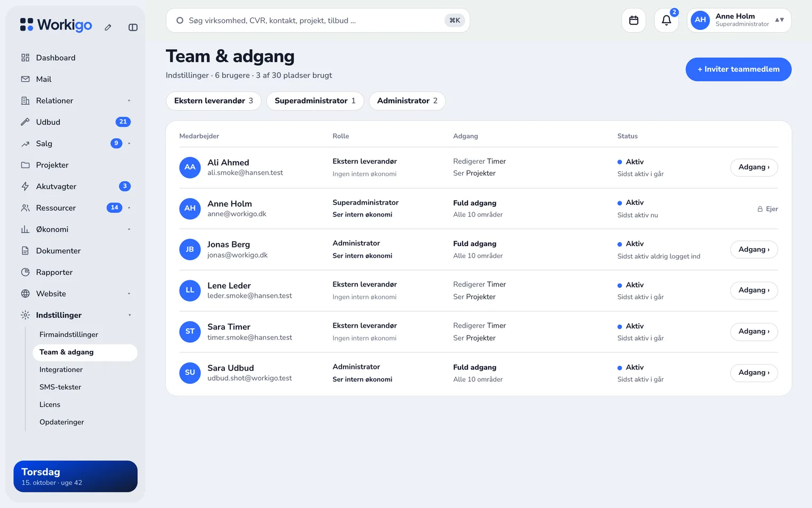Viewport: 812px width, 508px height.
Task: Click anne@workigo.dk email text
Action: [x=237, y=214]
